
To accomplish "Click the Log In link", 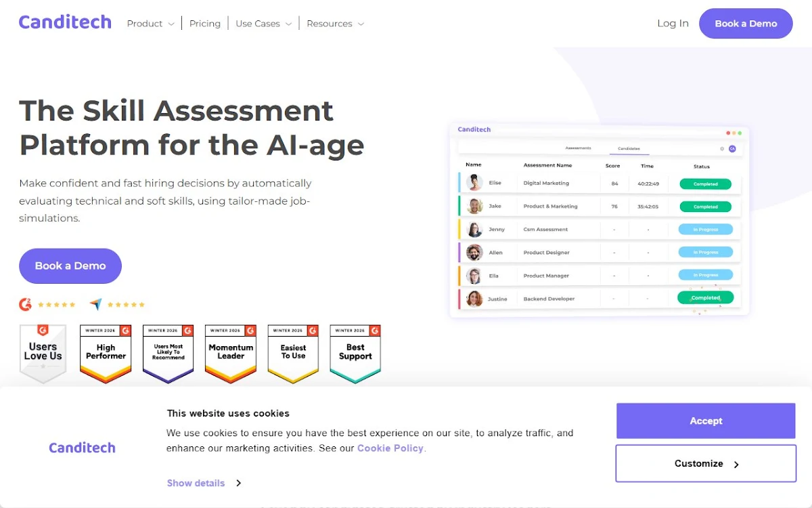I will 673,23.
